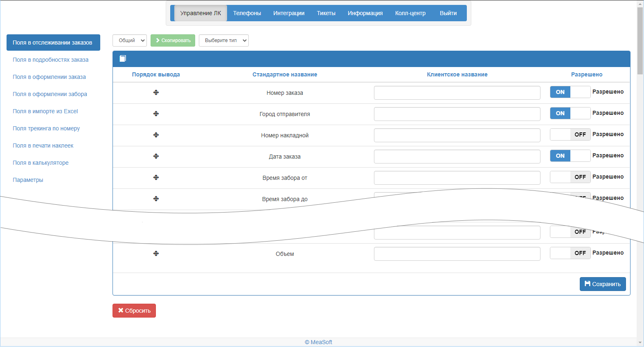644x347 pixels.
Task: Click the move handle for Объем row
Action: click(x=156, y=253)
